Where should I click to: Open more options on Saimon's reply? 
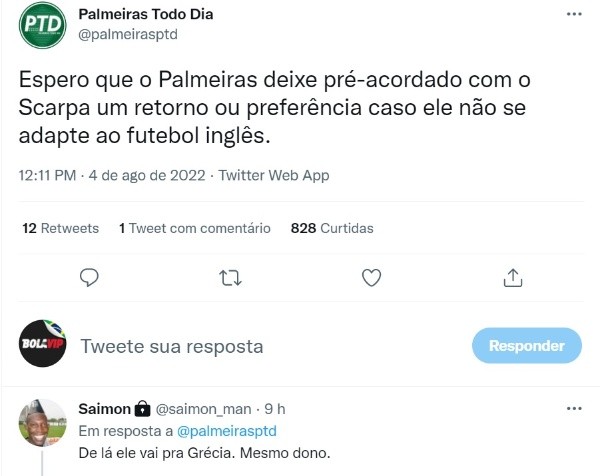coord(572,409)
